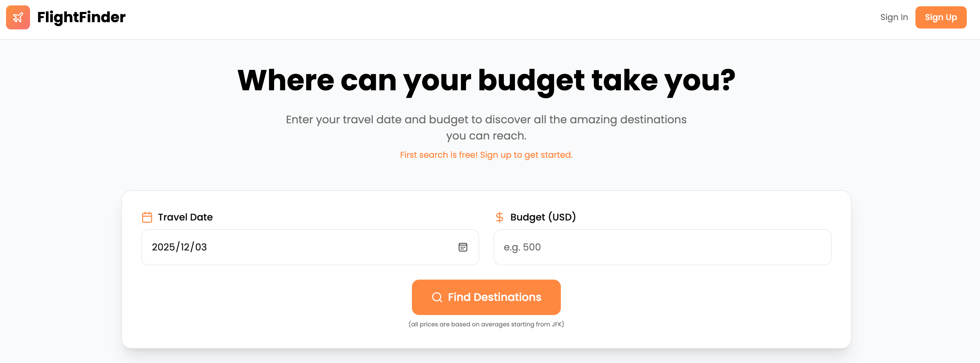Click empty area inside Travel Date input box

pyautogui.click(x=323, y=247)
